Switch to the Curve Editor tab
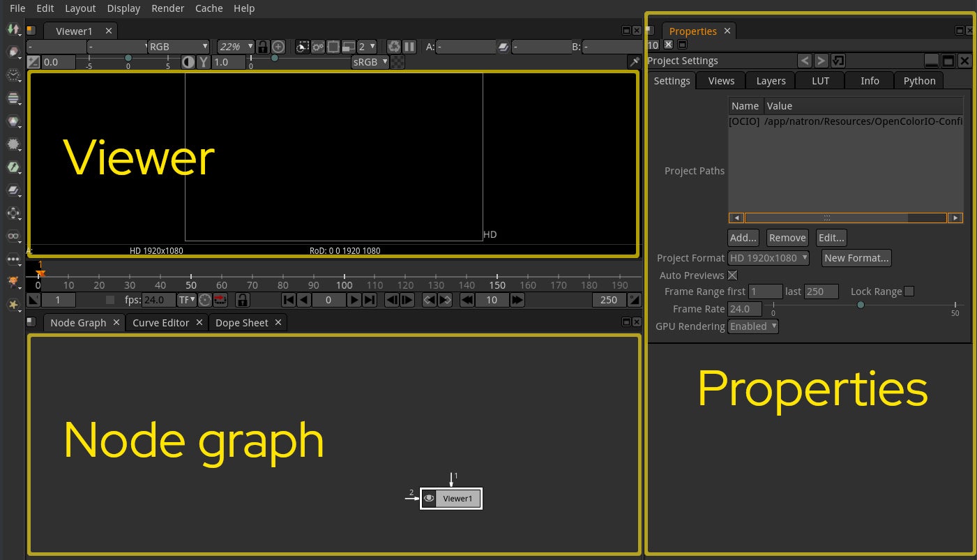Viewport: 977px width, 560px height. 160,322
